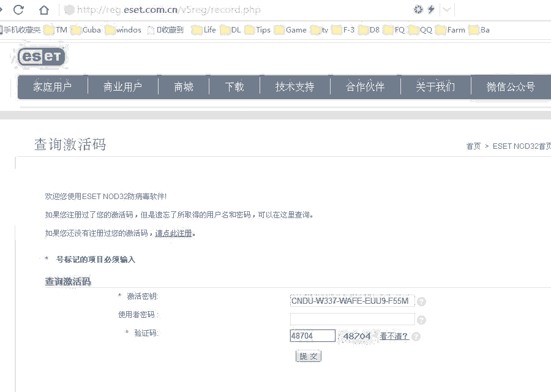551x392 pixels.
Task: Click the help icon beside 使用者密码 field
Action: [421, 320]
